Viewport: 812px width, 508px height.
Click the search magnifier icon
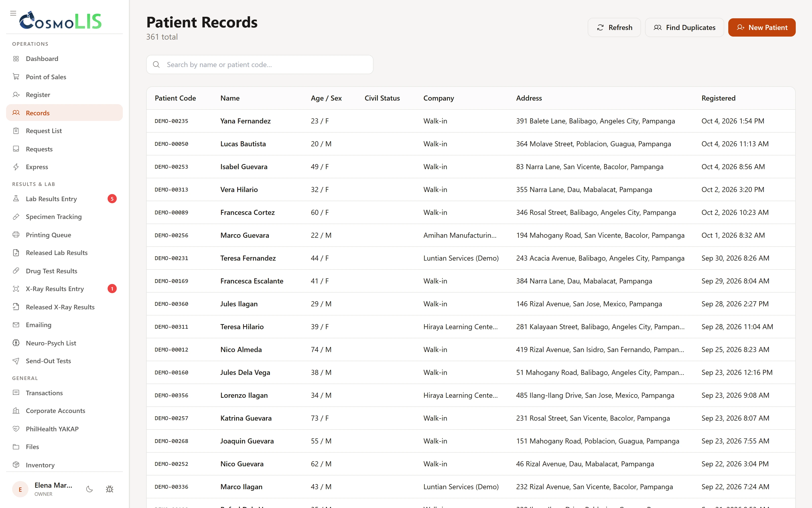[x=156, y=65]
